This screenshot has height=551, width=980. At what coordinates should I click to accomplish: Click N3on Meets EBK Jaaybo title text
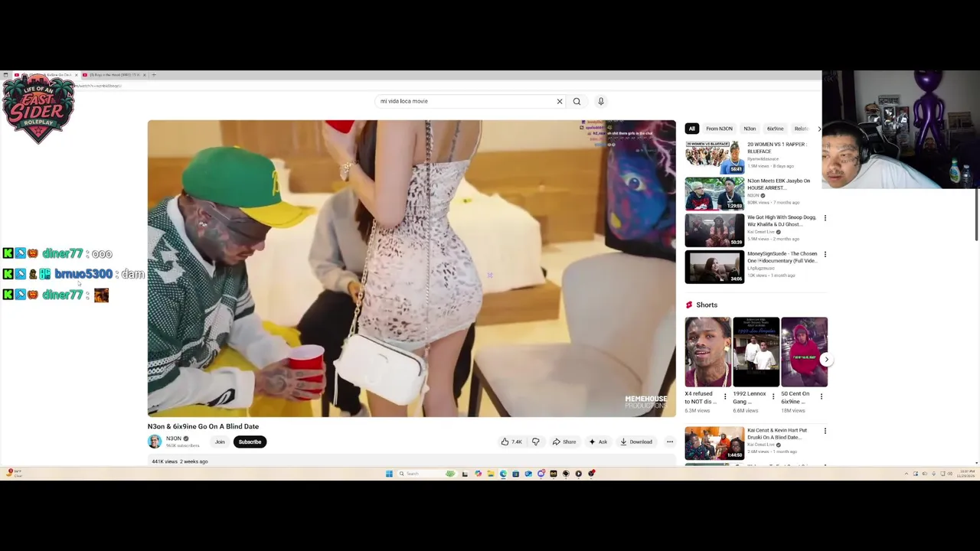point(779,184)
